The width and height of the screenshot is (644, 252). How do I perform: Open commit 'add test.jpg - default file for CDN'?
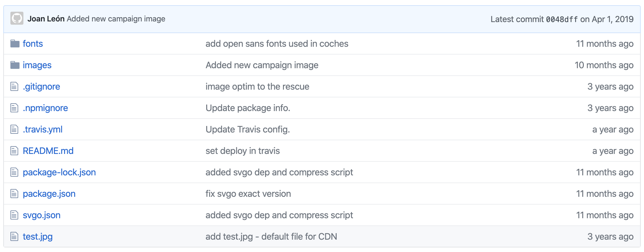271,236
